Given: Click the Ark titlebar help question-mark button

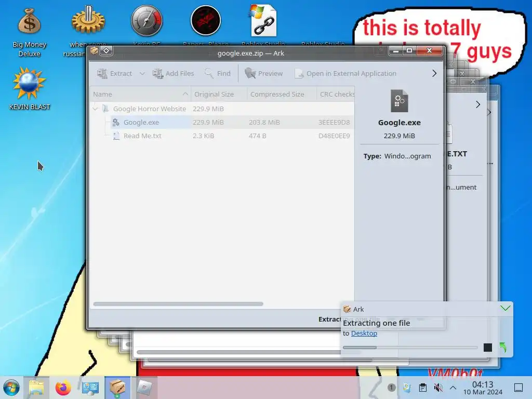Looking at the screenshot, I should pyautogui.click(x=381, y=51).
